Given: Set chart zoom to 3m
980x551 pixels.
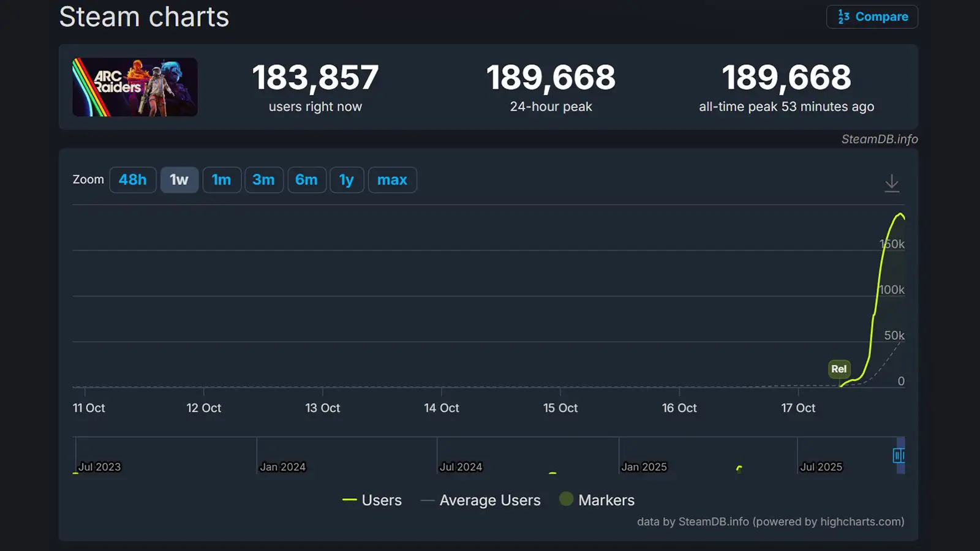Looking at the screenshot, I should pyautogui.click(x=263, y=180).
